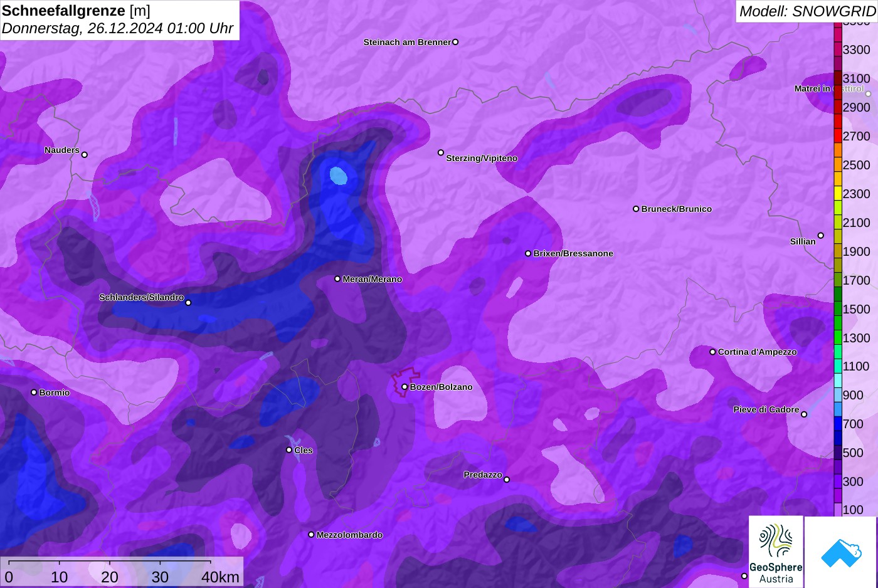This screenshot has height=588, width=878.
Task: Click the GeoSphere Austria logo
Action: (x=776, y=552)
